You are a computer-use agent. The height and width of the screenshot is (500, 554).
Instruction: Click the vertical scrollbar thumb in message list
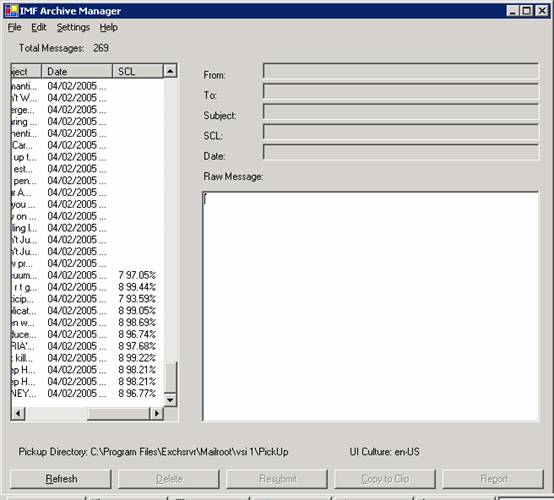click(170, 377)
